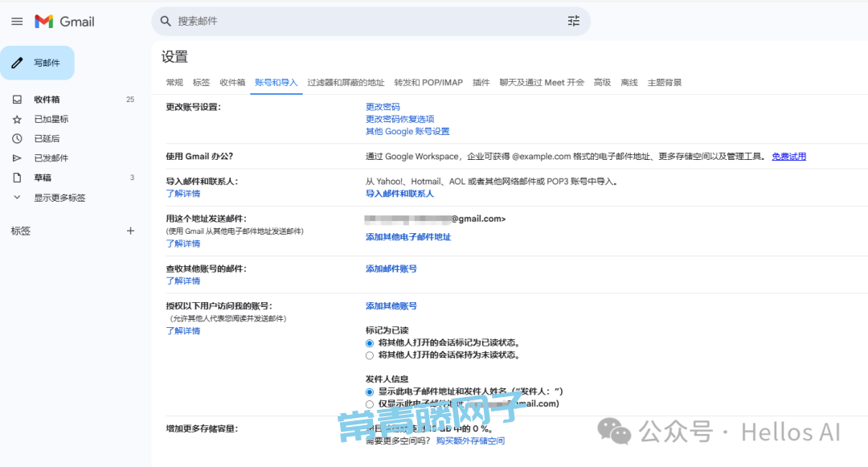The image size is (868, 467).
Task: Switch to 过滤器和屏蔽的地址 tab
Action: click(346, 83)
